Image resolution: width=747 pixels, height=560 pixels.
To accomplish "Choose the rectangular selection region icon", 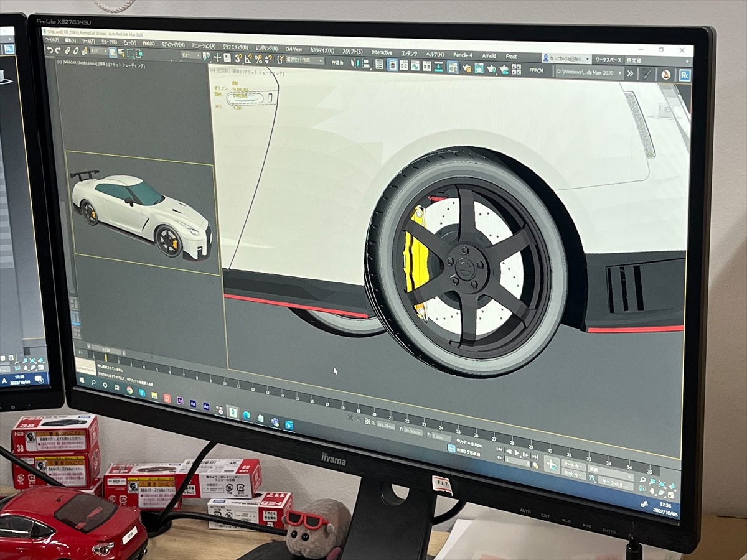I will [x=129, y=54].
